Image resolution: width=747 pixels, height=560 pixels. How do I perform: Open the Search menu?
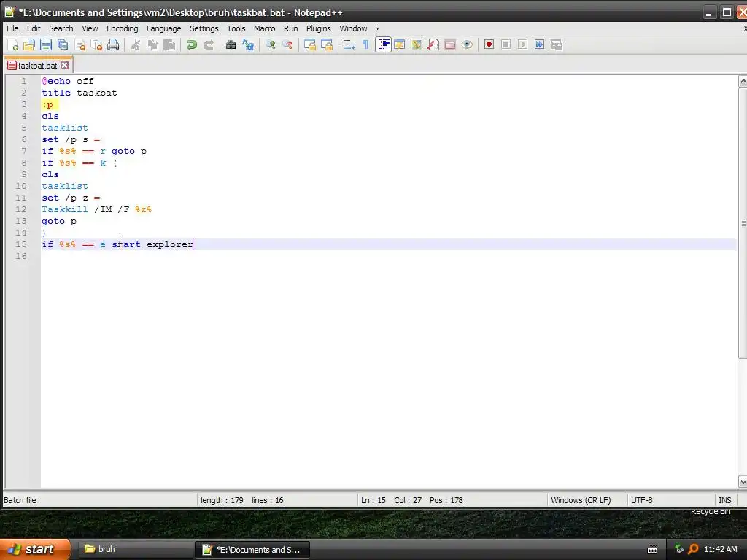61,28
